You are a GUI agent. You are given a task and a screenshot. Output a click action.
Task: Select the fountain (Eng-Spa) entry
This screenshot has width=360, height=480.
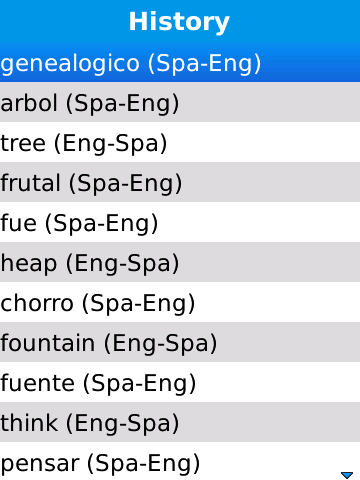180,342
